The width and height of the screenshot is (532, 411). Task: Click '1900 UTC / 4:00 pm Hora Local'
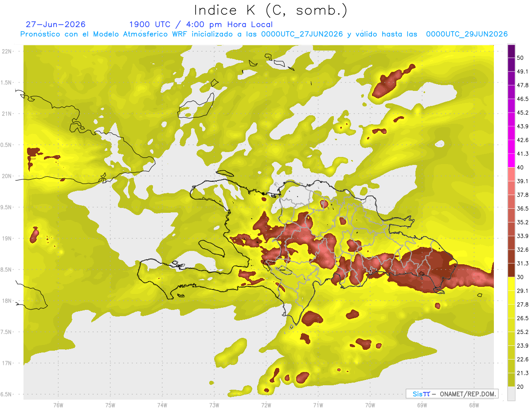(201, 24)
